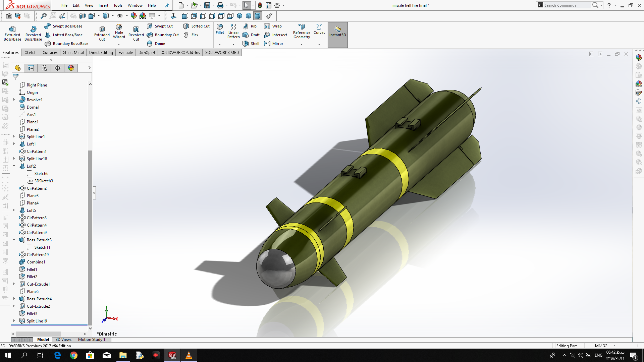
Task: Switch to Motion Study 1 tab
Action: (x=92, y=340)
